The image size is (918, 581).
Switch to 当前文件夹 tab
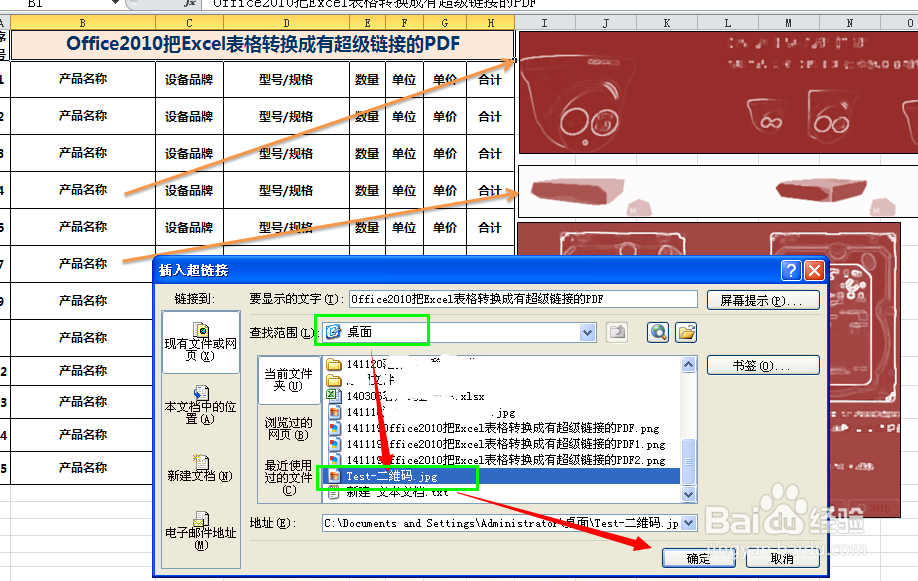point(289,380)
